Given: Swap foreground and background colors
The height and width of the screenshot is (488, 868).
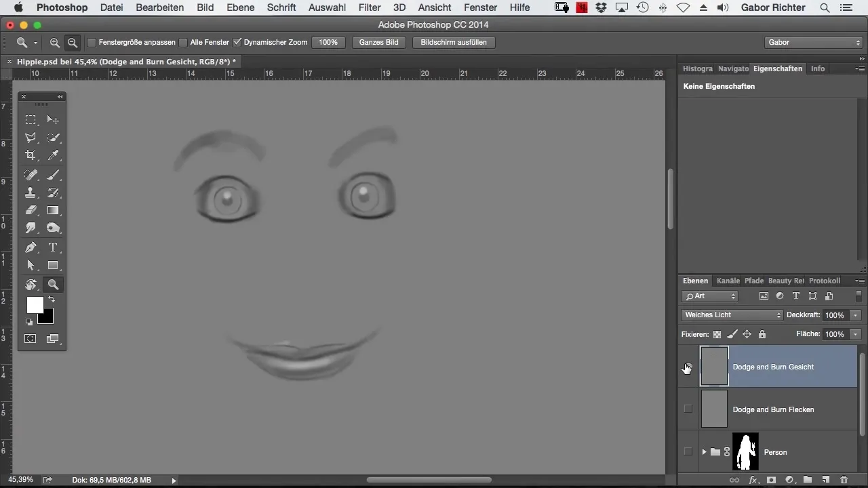Looking at the screenshot, I should tap(51, 299).
